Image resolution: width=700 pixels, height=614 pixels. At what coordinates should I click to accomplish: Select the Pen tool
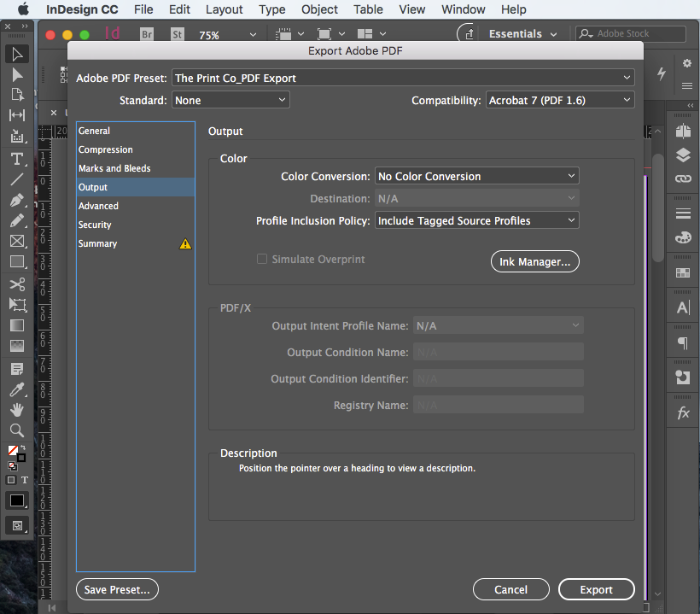(15, 199)
